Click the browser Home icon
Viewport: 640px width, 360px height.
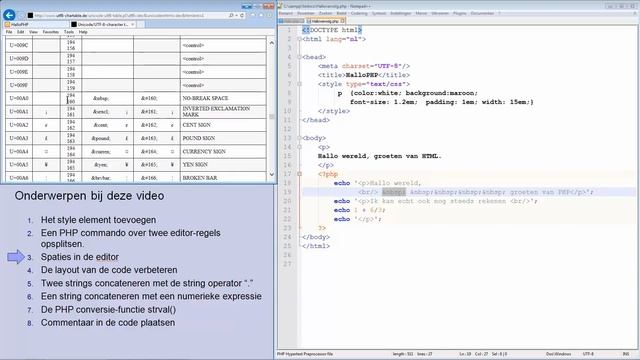coord(253,16)
